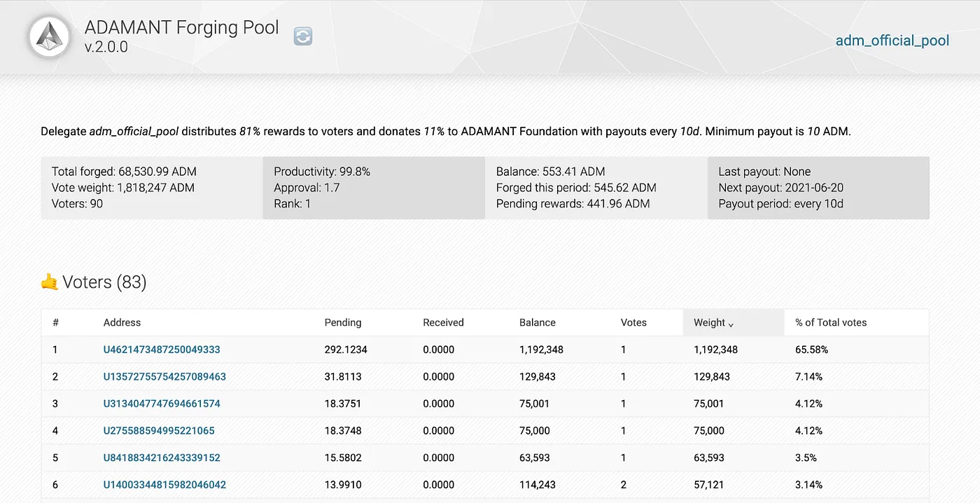Open address U4621473487250049333
This screenshot has width=980, height=503.
(162, 350)
